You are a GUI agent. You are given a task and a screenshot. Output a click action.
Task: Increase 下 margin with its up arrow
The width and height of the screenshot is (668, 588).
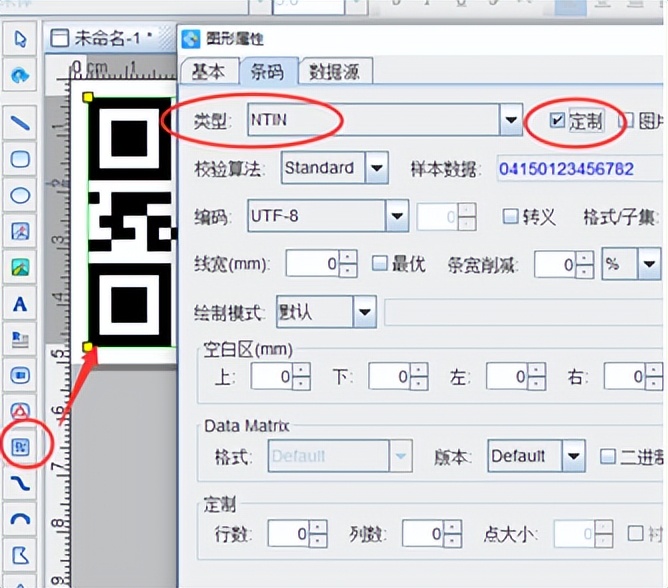[419, 369]
